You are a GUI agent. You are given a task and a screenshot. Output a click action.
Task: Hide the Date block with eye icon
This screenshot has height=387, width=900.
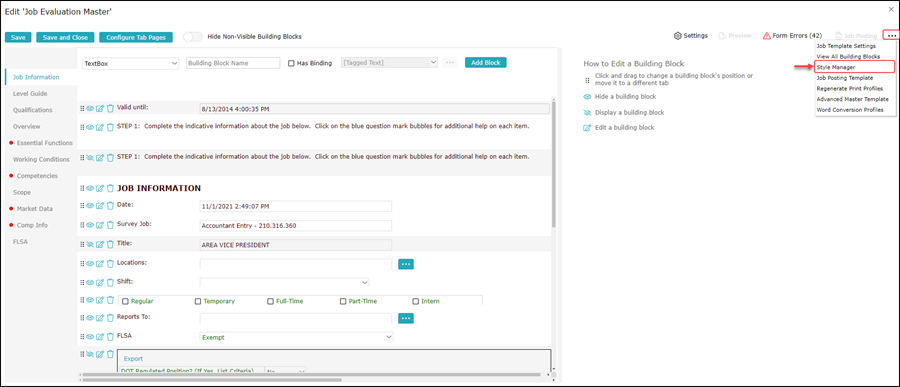click(x=90, y=206)
